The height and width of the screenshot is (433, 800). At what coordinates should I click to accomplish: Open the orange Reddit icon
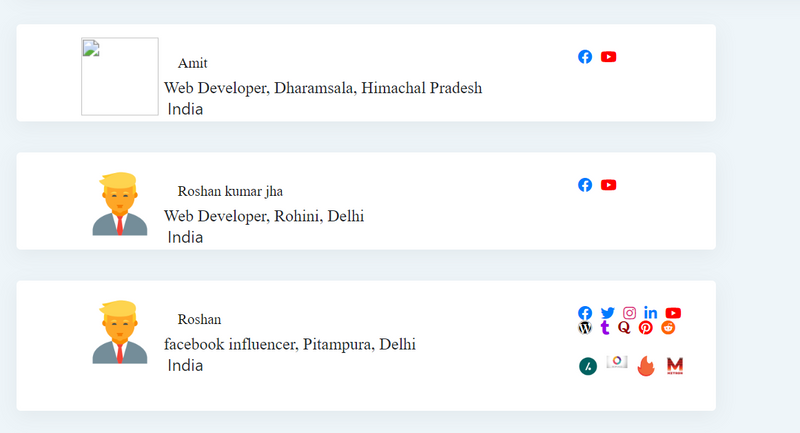668,327
